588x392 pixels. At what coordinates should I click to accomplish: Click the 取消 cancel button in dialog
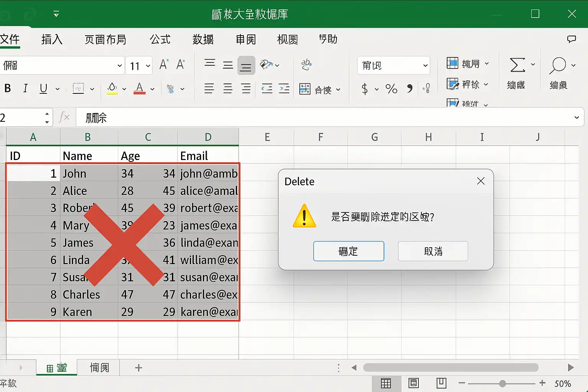[433, 251]
